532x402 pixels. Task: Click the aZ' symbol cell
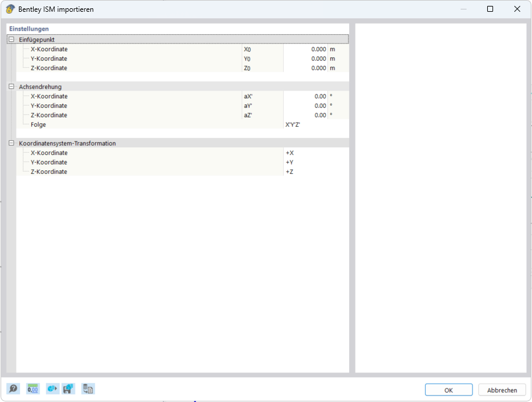click(x=262, y=115)
